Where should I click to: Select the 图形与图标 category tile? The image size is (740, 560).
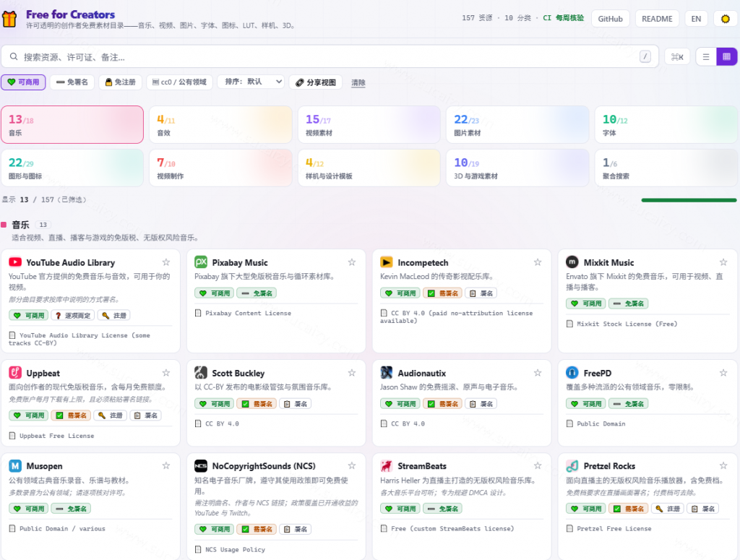72,168
